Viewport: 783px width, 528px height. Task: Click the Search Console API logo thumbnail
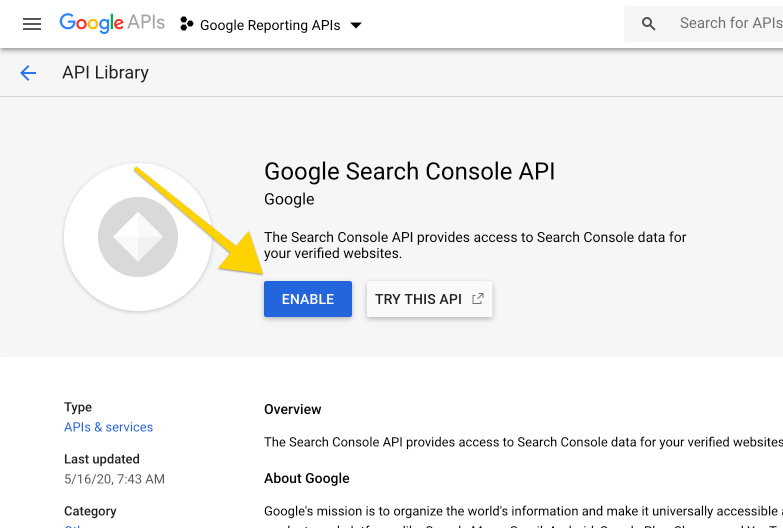pyautogui.click(x=138, y=237)
